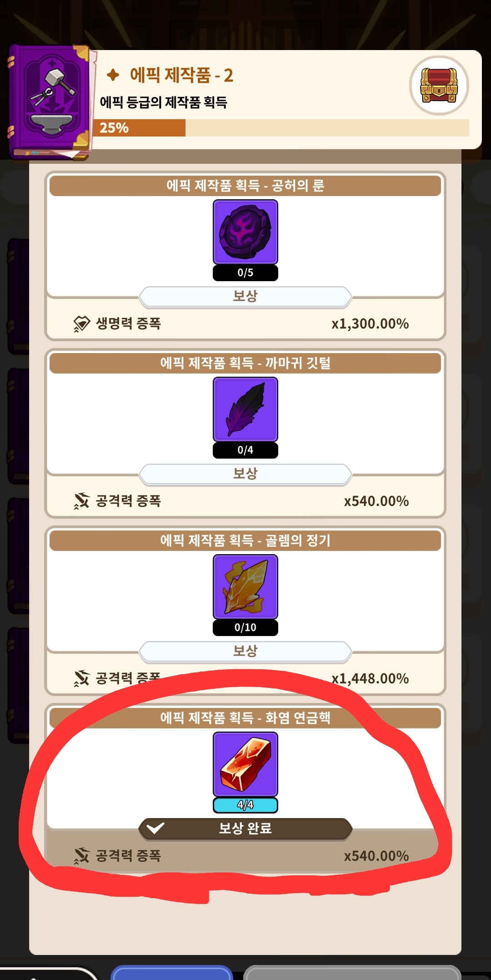The image size is (491, 980).
Task: Tap the 보상 button under 골렘의 정기
Action: [245, 652]
